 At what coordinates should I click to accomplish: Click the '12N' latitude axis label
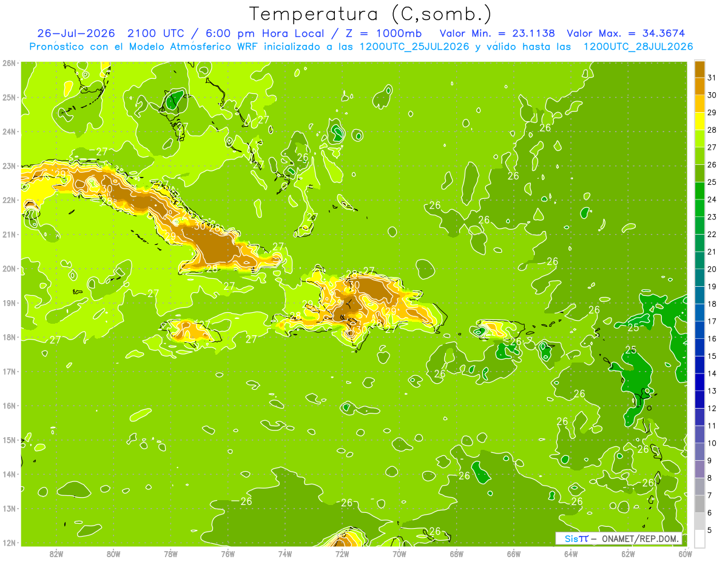[x=9, y=543]
